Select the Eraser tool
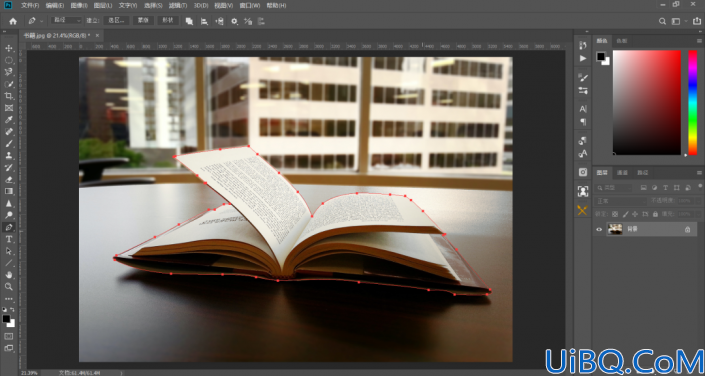Screen dimensions: 705x376 point(9,179)
